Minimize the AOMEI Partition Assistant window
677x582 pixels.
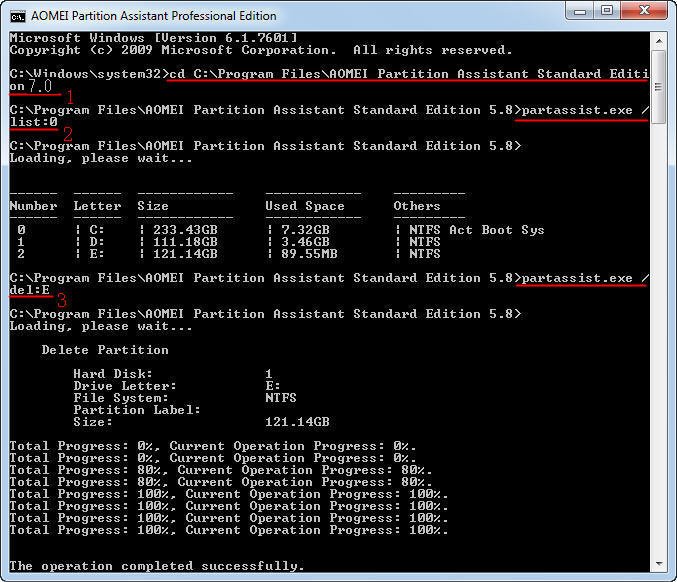coord(580,11)
